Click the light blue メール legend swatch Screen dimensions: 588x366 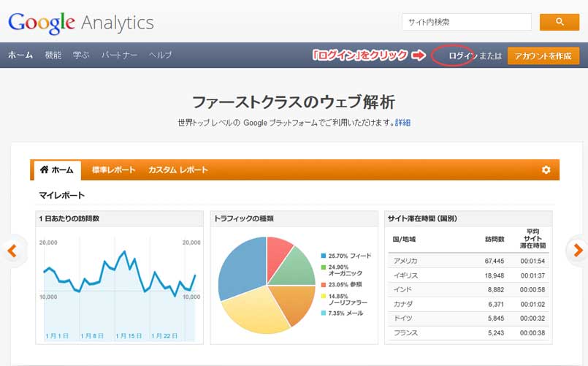pyautogui.click(x=324, y=313)
